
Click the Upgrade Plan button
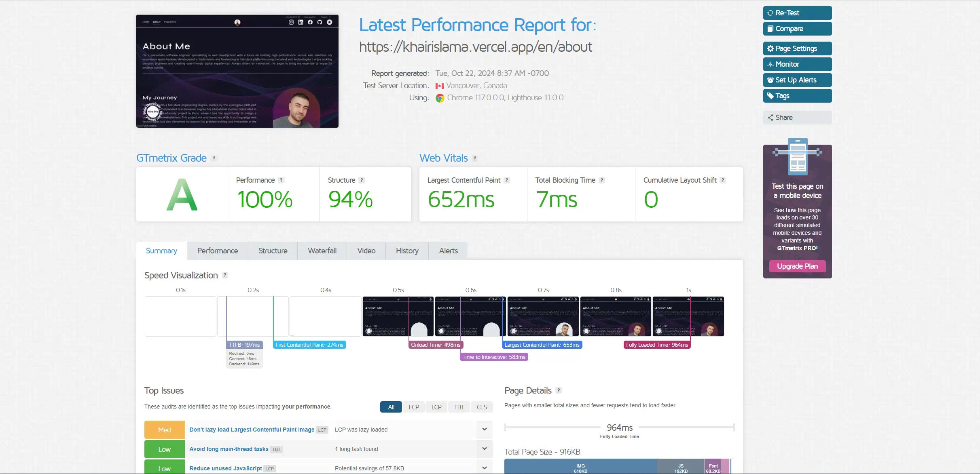(x=797, y=266)
